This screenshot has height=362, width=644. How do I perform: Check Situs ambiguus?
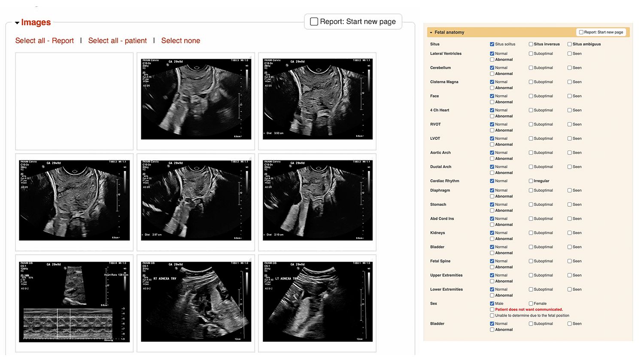click(569, 44)
